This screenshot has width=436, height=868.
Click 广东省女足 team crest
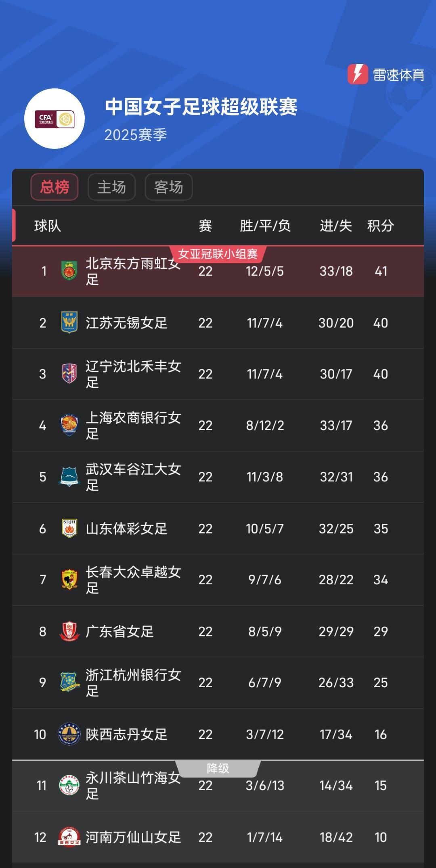pos(69,631)
